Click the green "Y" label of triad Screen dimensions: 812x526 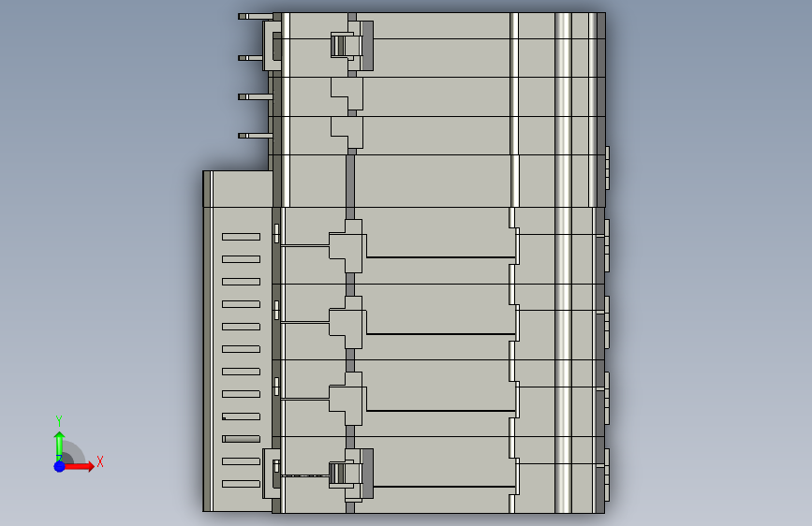click(x=59, y=420)
